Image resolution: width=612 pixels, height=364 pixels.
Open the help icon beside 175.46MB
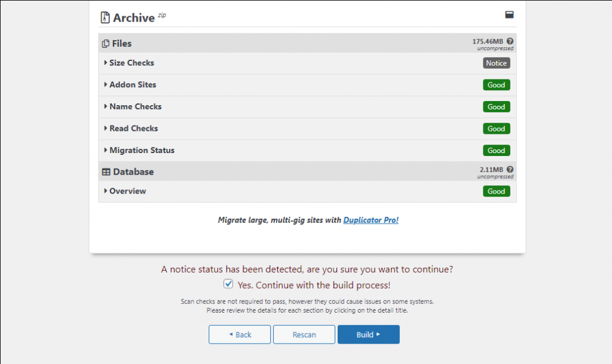click(x=510, y=41)
